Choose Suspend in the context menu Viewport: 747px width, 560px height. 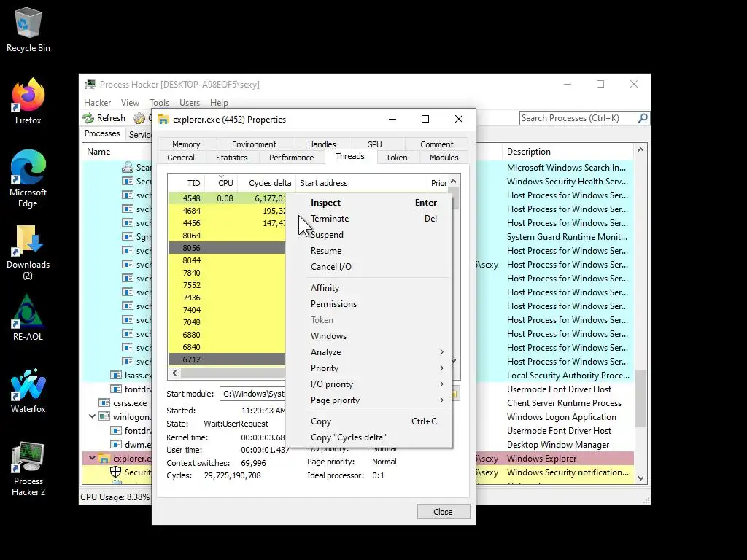(x=370, y=235)
